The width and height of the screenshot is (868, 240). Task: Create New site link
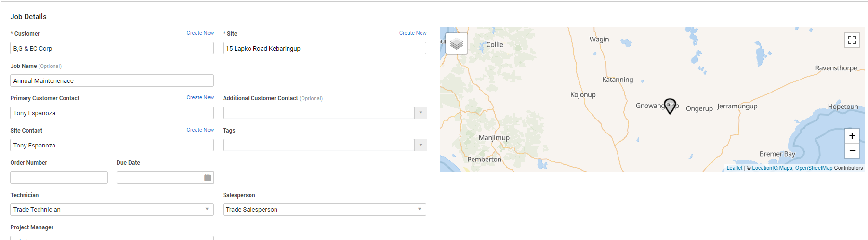[413, 33]
